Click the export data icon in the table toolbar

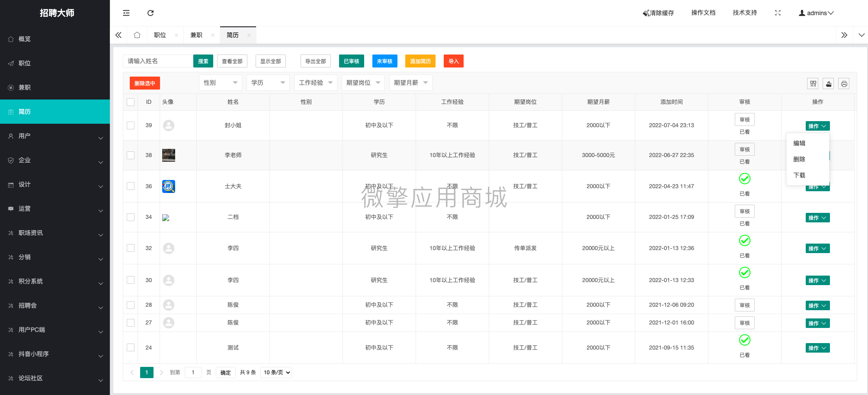point(828,83)
